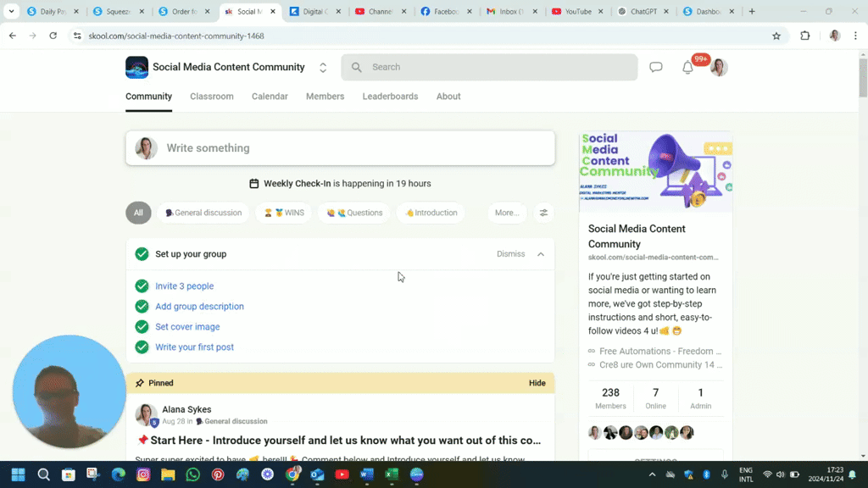
Task: Filter posts by WINS category
Action: [x=284, y=213]
